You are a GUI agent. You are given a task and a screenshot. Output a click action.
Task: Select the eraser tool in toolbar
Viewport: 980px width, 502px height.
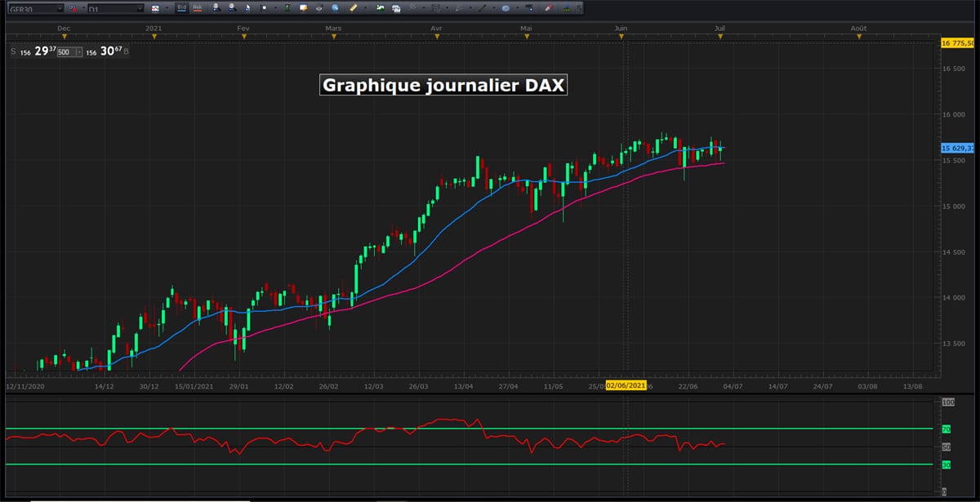[549, 7]
